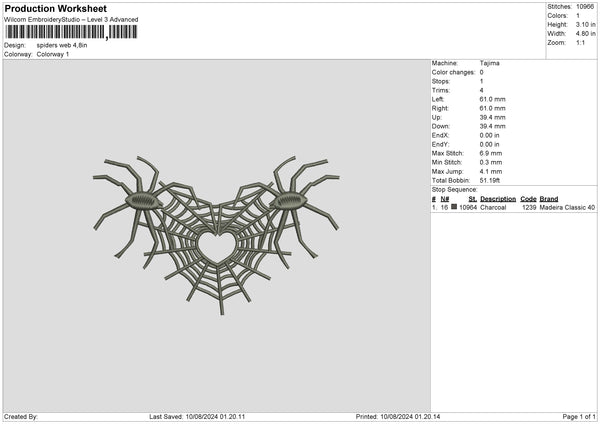Select the Charcoal thread description
The width and height of the screenshot is (600, 424).
click(495, 207)
